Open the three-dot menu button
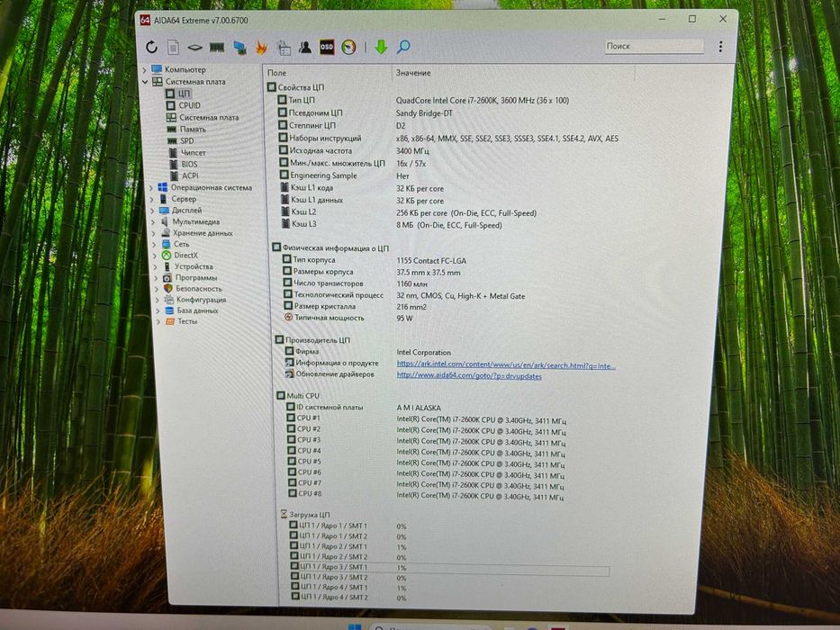Viewport: 840px width, 630px height. (720, 47)
